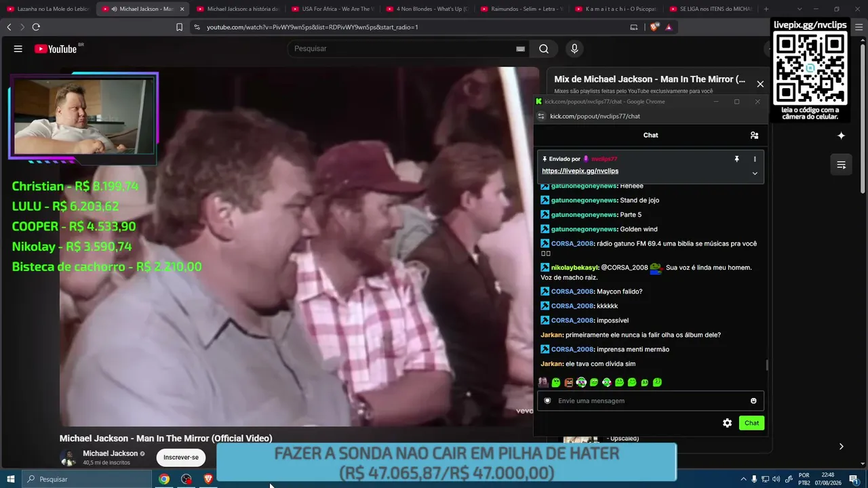Screen dimensions: 868x488
Task: Switch to the SE LIGA nos ITENS tab
Action: tap(711, 9)
